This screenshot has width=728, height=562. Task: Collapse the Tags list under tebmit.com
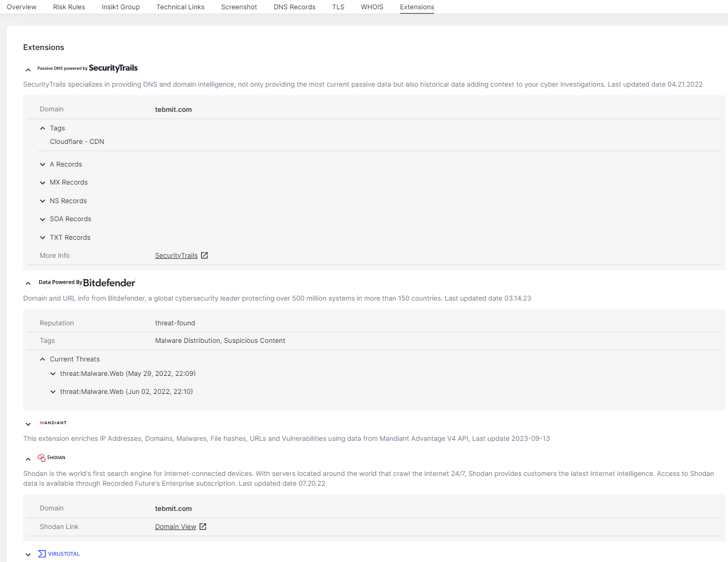tap(43, 128)
